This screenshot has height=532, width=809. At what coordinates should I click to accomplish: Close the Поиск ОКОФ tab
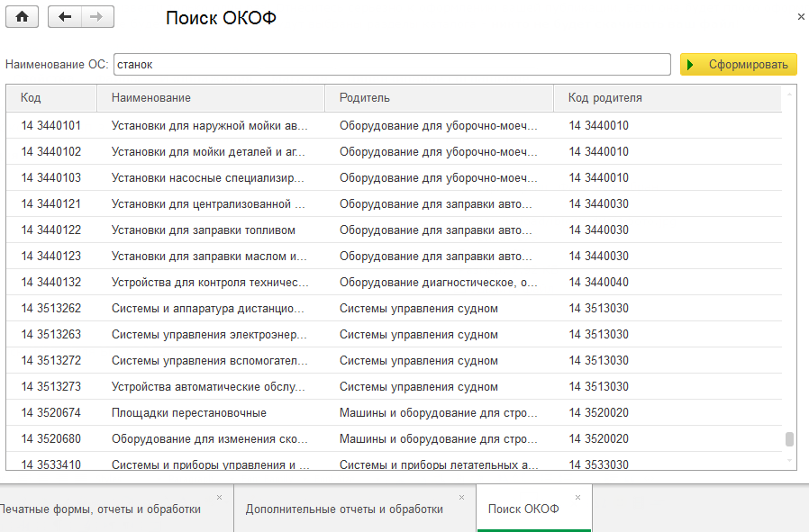pyautogui.click(x=577, y=497)
